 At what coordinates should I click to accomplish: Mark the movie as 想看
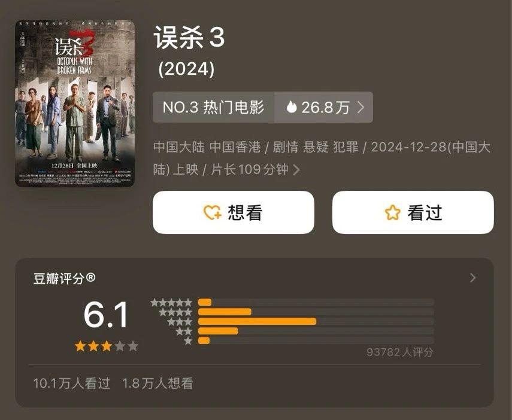(x=234, y=212)
